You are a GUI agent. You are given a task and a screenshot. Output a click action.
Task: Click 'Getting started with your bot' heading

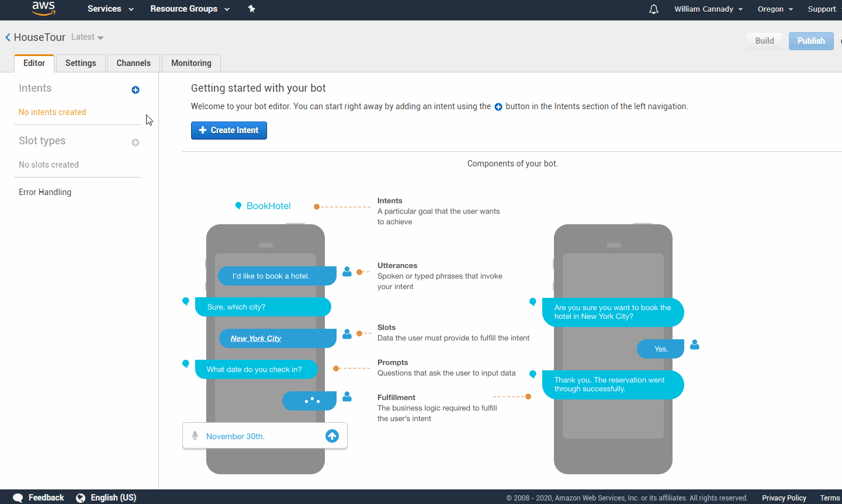[x=258, y=88]
